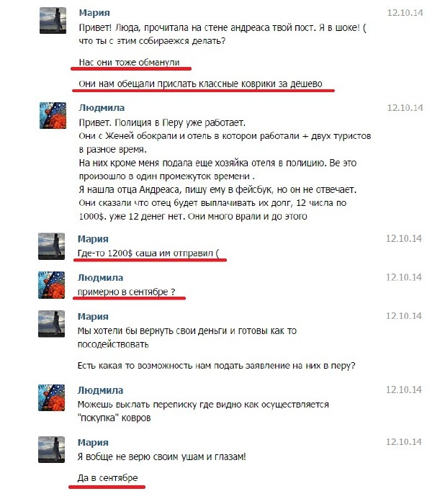The width and height of the screenshot is (440, 504).
Task: Click the Людмила name above 'примерно в сентябре ?'
Action: coord(100,277)
